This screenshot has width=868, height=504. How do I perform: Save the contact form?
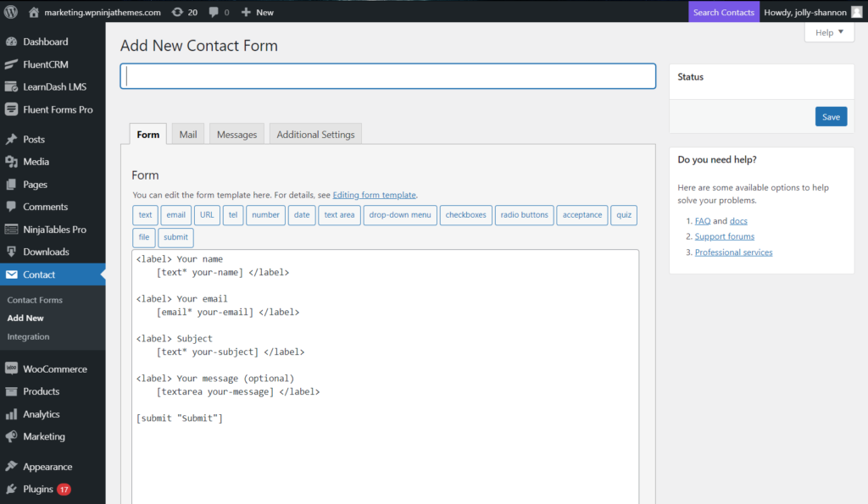point(831,116)
